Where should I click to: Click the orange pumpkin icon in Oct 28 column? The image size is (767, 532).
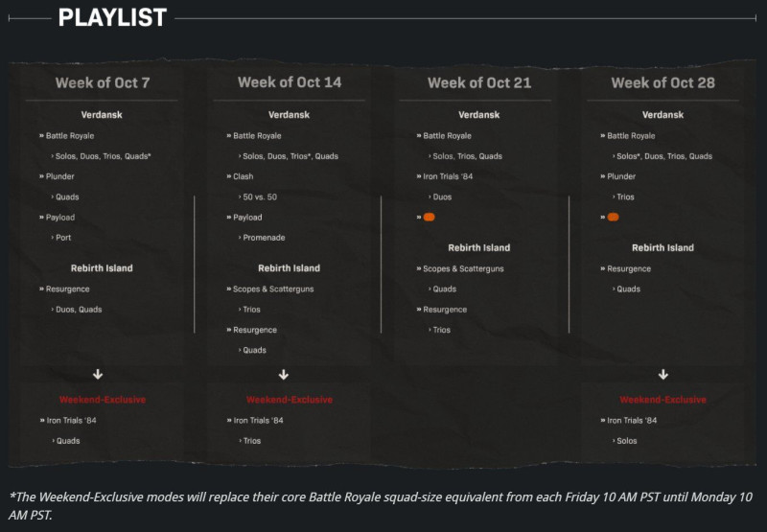[613, 217]
